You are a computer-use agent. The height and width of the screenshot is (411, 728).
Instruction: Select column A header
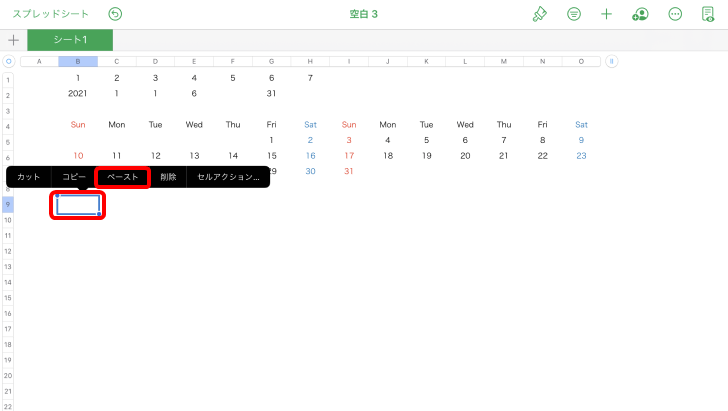coord(39,61)
